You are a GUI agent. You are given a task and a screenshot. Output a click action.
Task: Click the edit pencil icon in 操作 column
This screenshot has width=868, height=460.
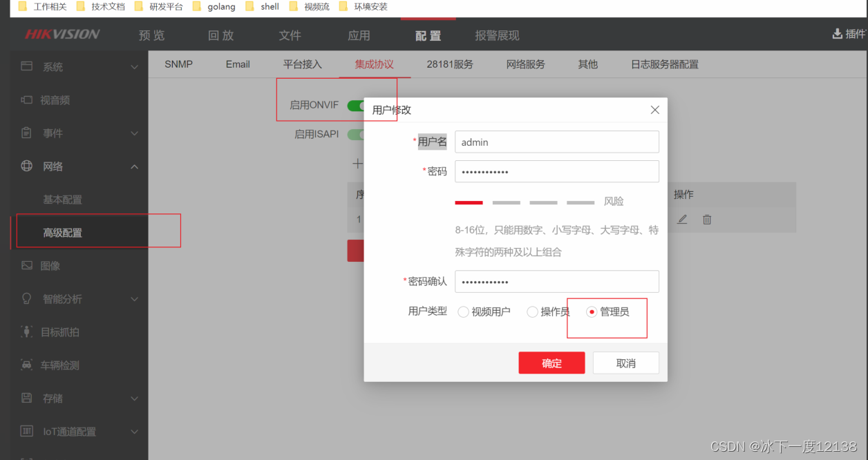(x=682, y=219)
